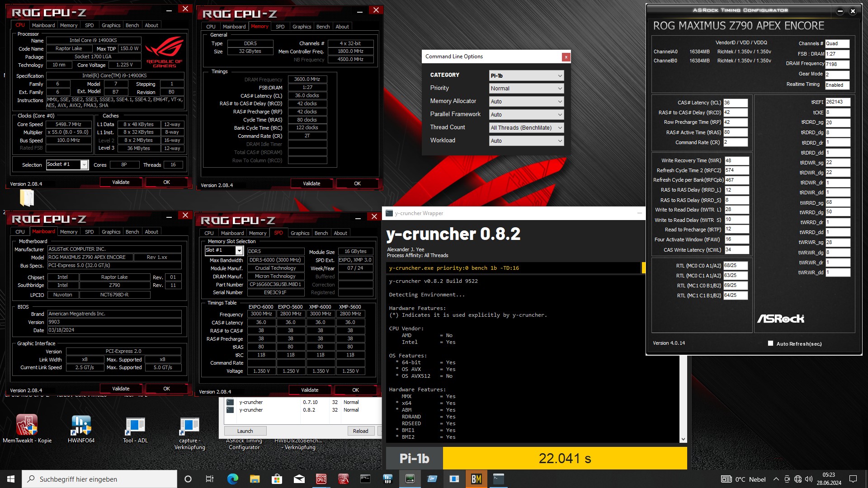Open the Command Prompt taskbar icon
This screenshot has height=488, width=868.
[x=365, y=479]
